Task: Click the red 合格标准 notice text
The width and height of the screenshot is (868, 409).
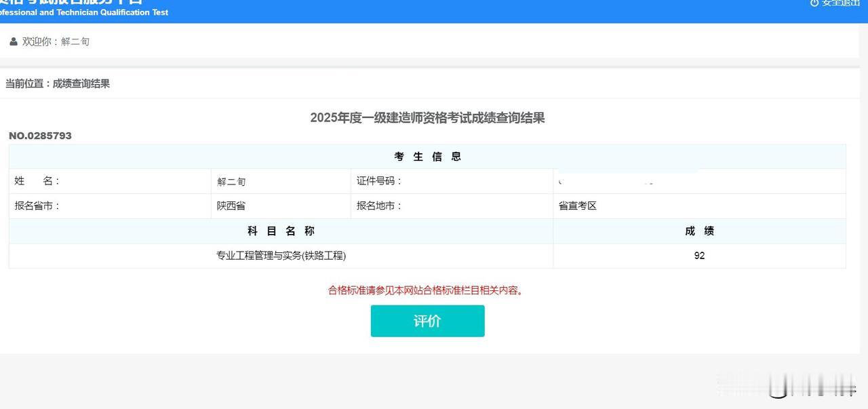Action: [427, 290]
